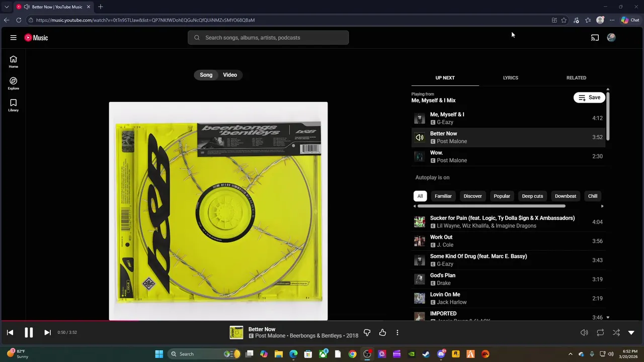Skip to the previous track
This screenshot has height=362, width=644.
pyautogui.click(x=10, y=332)
